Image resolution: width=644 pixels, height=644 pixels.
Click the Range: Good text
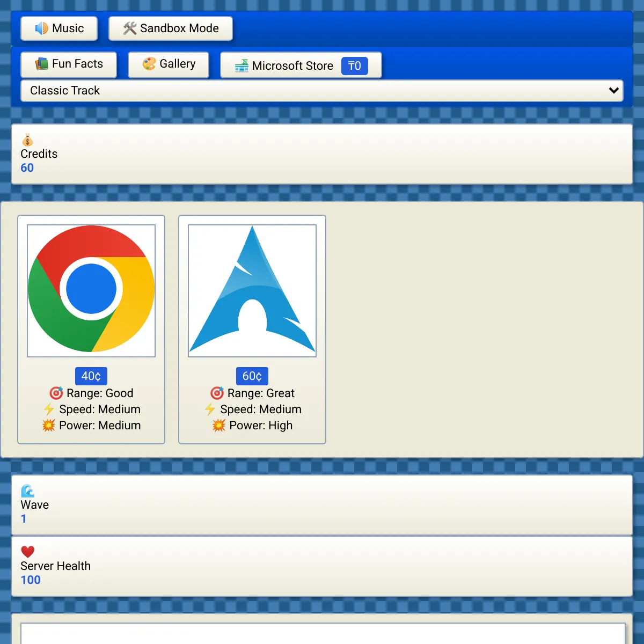click(x=100, y=393)
